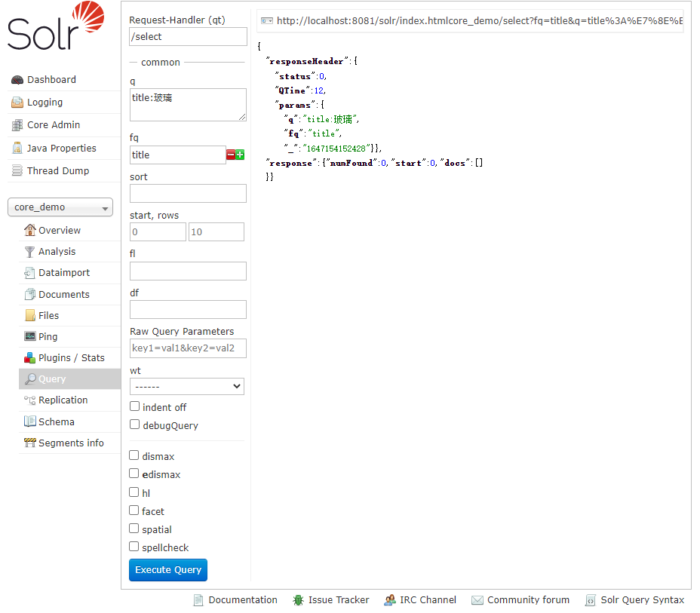700x613 pixels.
Task: Click the Core Admin server icon
Action: pyautogui.click(x=17, y=125)
